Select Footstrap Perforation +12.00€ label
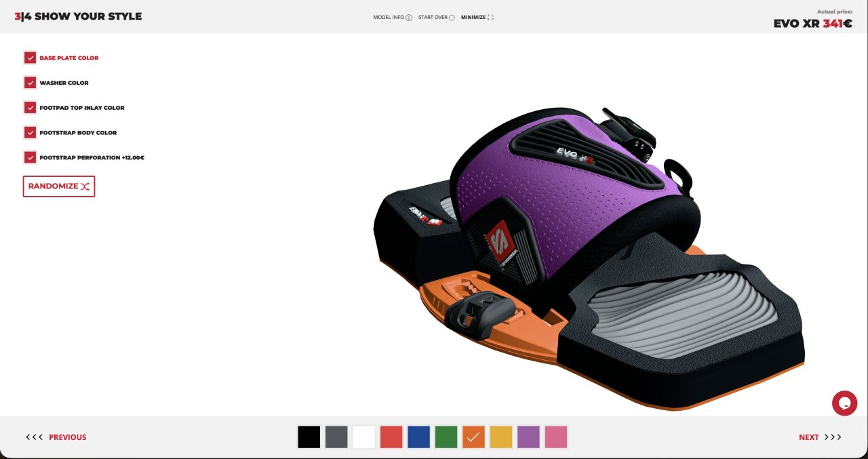Image resolution: width=868 pixels, height=459 pixels. coord(92,157)
